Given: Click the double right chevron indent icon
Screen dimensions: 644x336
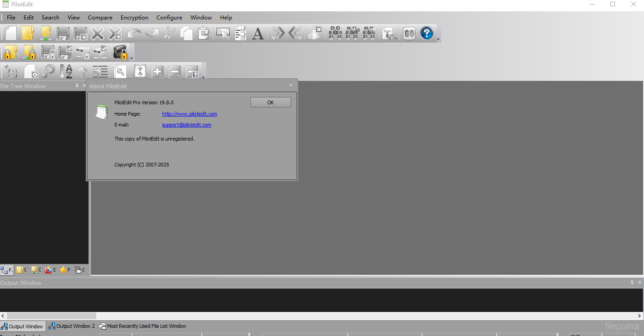Looking at the screenshot, I should click(x=278, y=33).
